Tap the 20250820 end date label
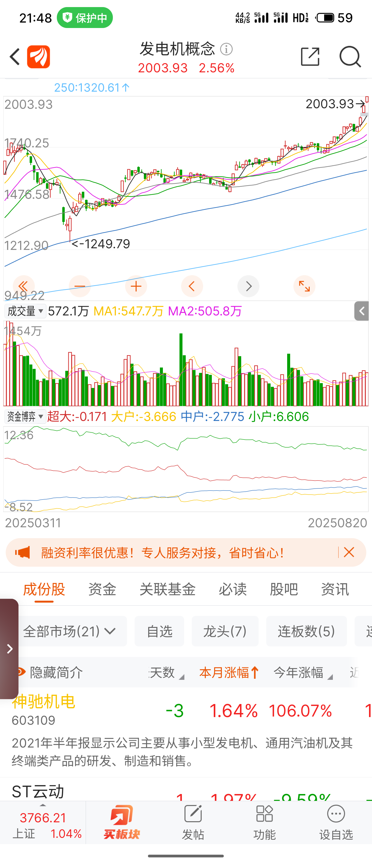This screenshot has height=868, width=372. [x=337, y=523]
